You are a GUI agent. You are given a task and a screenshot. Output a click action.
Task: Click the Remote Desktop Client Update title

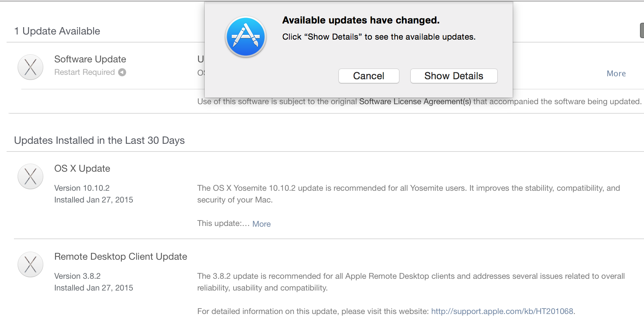pyautogui.click(x=121, y=256)
